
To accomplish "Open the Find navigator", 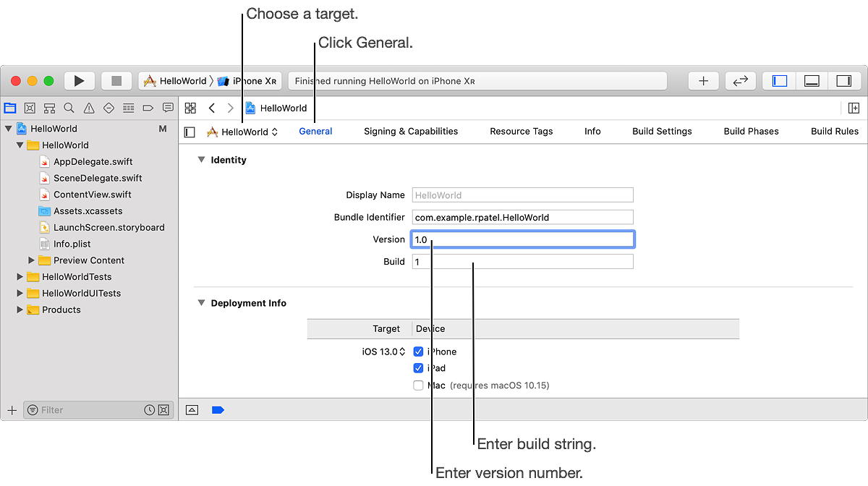I will click(69, 108).
